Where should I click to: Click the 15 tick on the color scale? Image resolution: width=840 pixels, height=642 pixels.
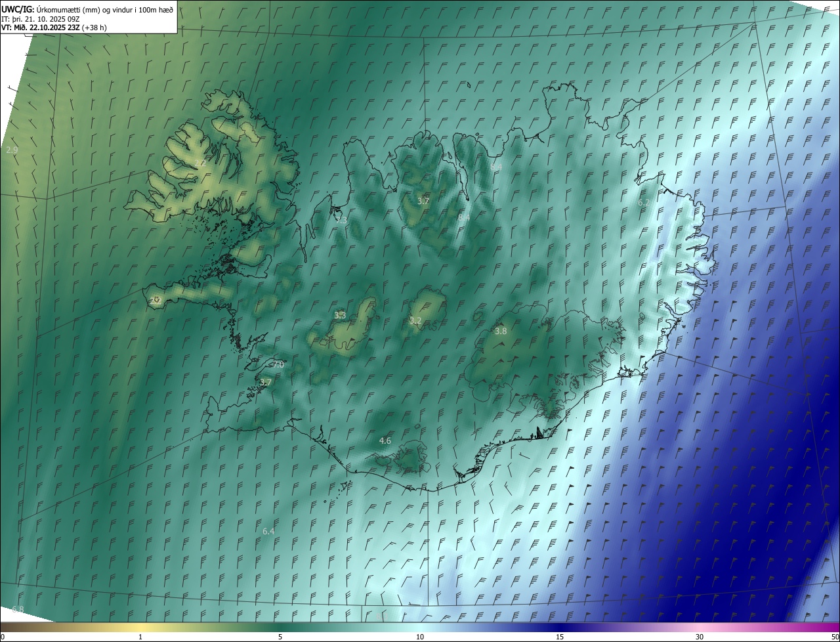[x=560, y=637]
